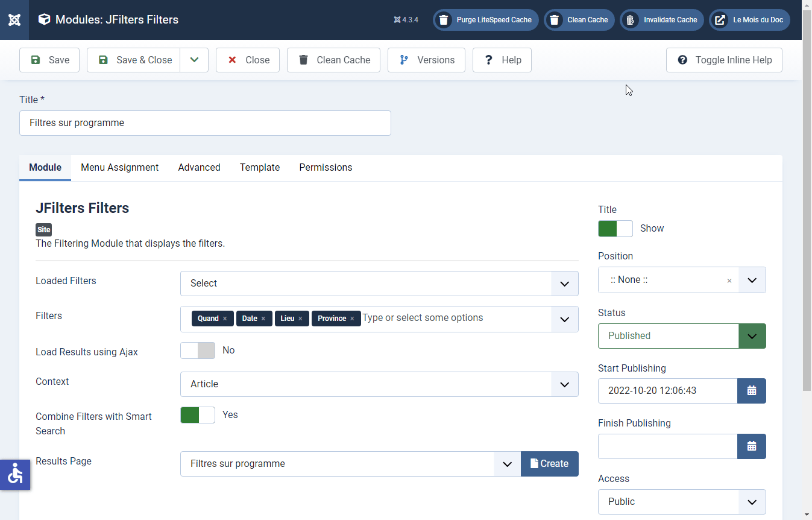812x520 pixels.
Task: Remove the Lieu filter tag
Action: 300,319
